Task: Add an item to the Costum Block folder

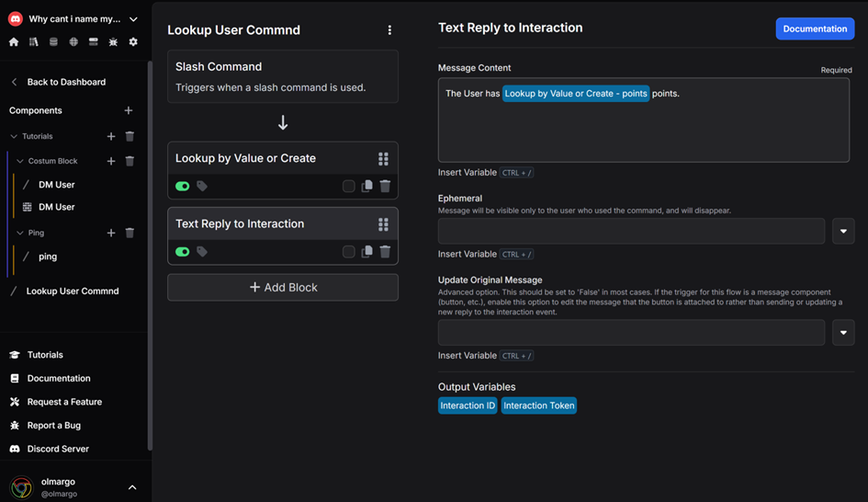Action: (111, 161)
